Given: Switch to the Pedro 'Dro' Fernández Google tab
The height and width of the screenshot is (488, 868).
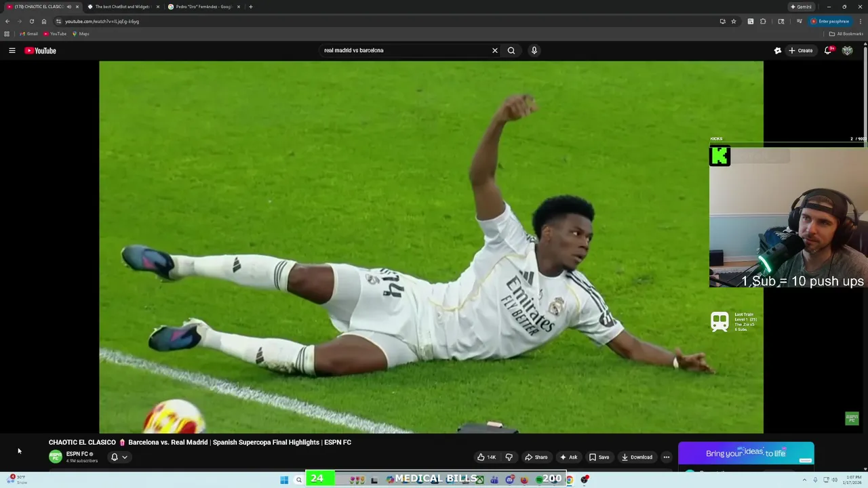Looking at the screenshot, I should click(203, 7).
